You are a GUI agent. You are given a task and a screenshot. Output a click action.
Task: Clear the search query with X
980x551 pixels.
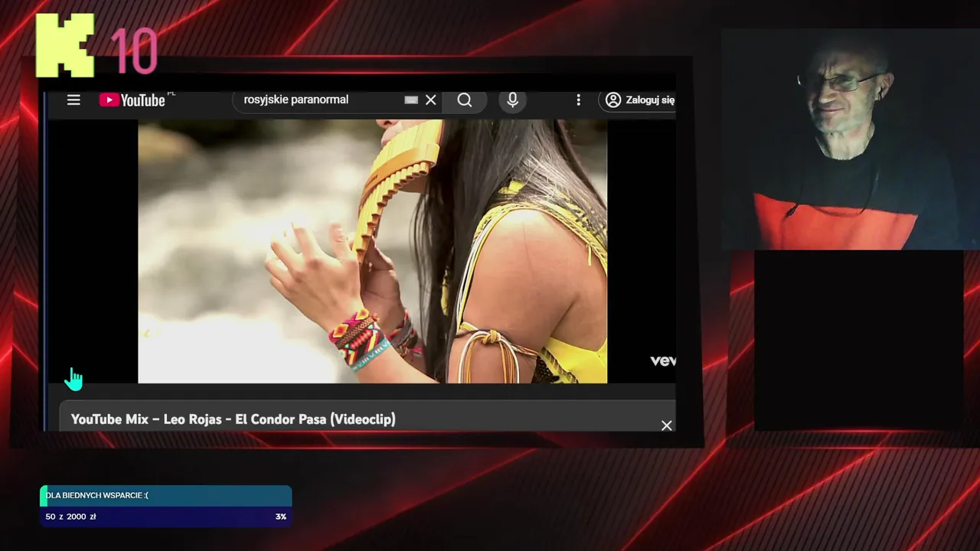[x=431, y=99]
